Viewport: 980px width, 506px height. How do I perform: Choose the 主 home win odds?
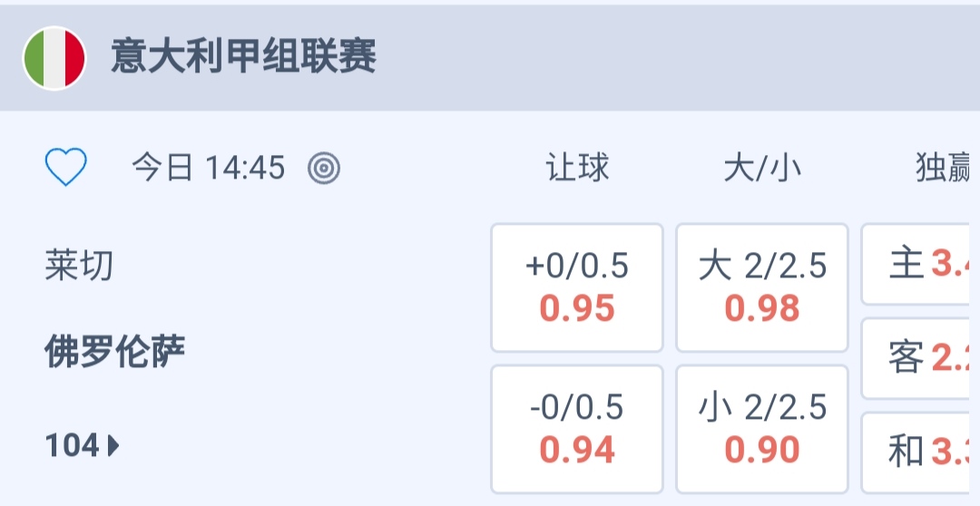point(921,265)
